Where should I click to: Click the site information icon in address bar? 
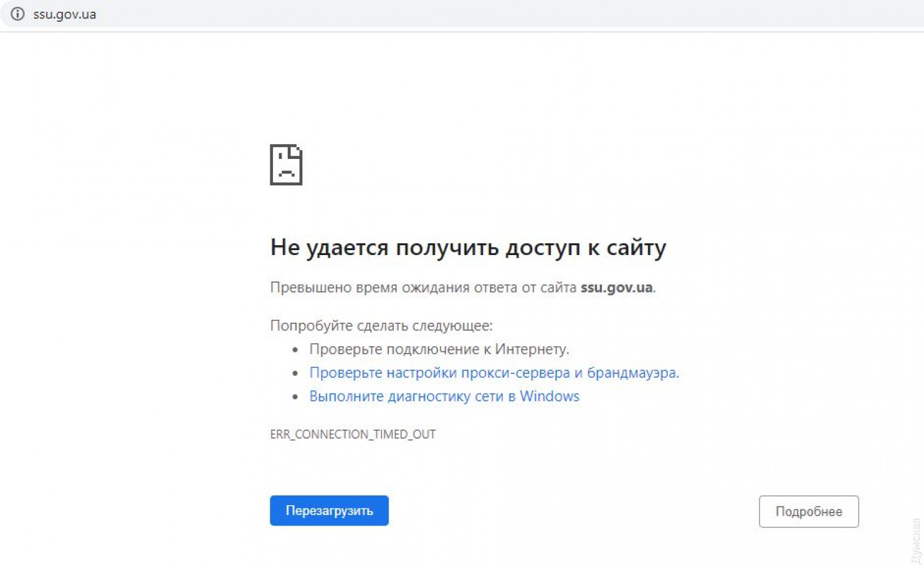(x=18, y=14)
